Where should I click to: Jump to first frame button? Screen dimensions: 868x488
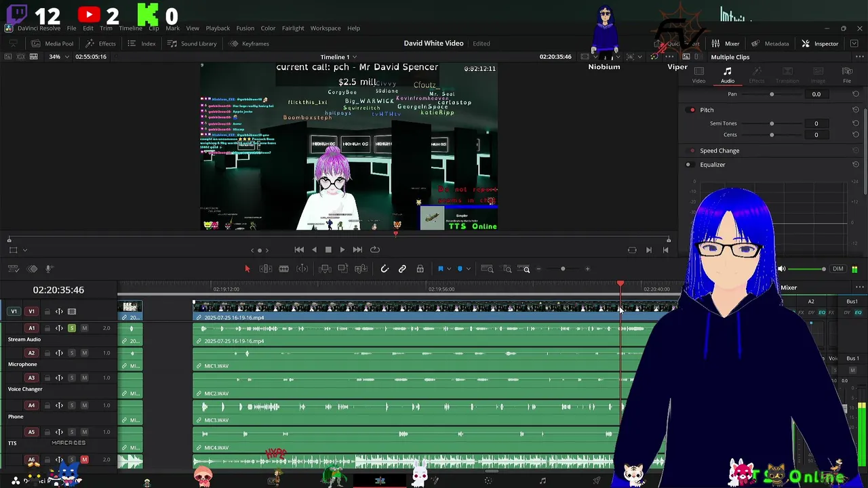tap(299, 249)
